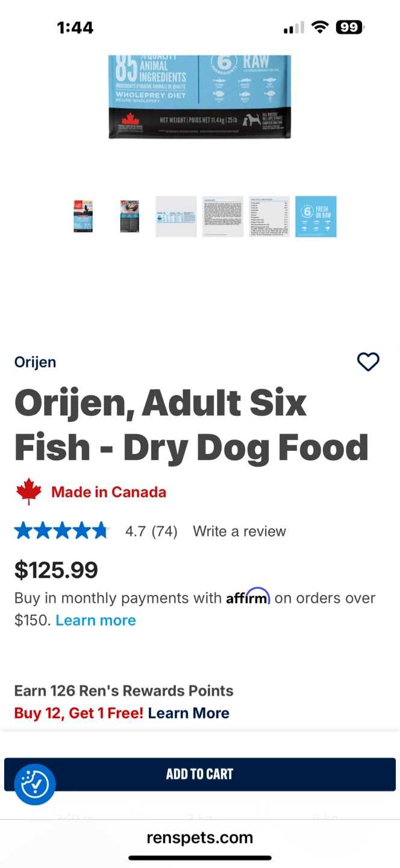The width and height of the screenshot is (400, 868).
Task: Open the feeding chart thumbnail
Action: pos(176,216)
